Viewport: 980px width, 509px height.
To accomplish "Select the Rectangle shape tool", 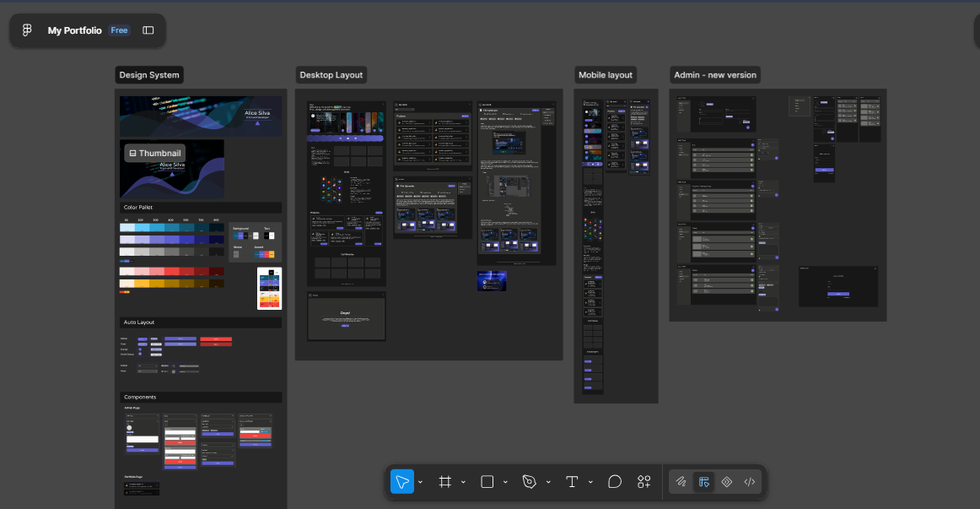I will [487, 481].
